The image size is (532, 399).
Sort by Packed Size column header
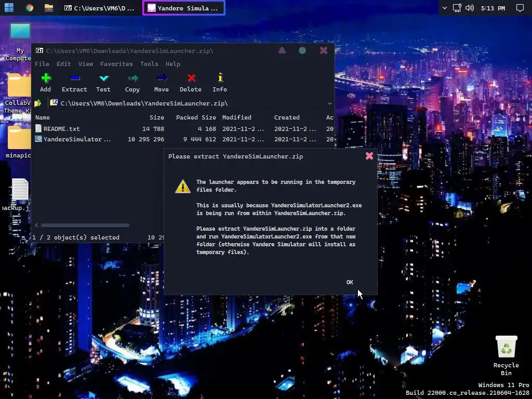(196, 117)
